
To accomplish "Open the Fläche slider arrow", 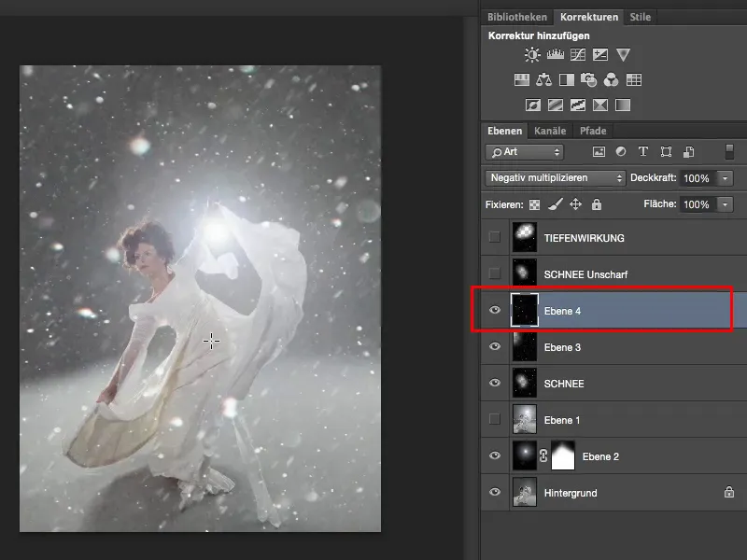I will point(726,204).
